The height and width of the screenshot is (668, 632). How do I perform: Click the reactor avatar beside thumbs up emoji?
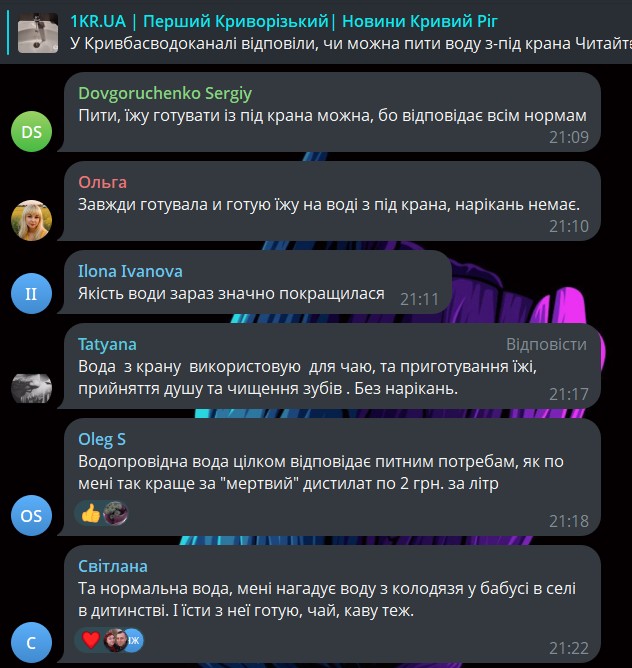[115, 513]
